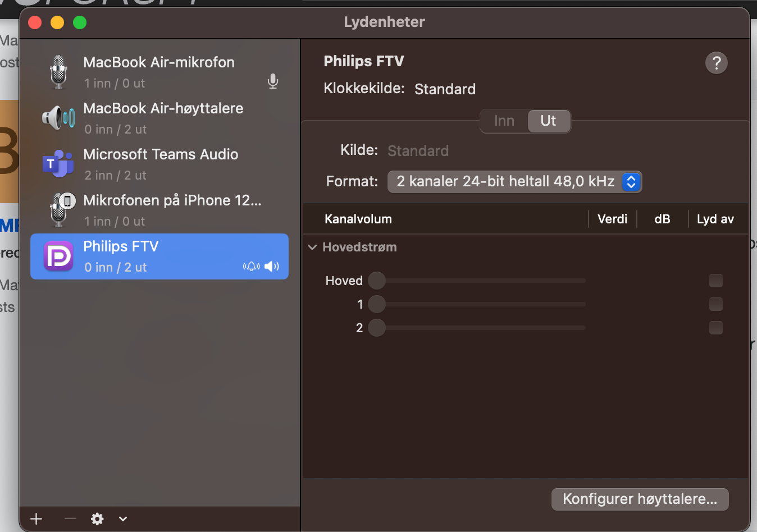Select Microsoft Teams Audio in device list
This screenshot has height=532, width=757.
(x=159, y=164)
